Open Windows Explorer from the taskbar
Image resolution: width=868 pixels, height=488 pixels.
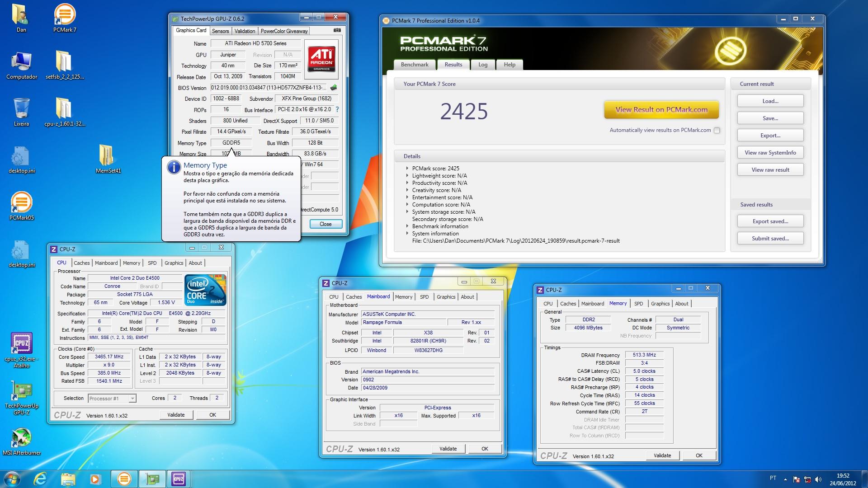pos(68,479)
